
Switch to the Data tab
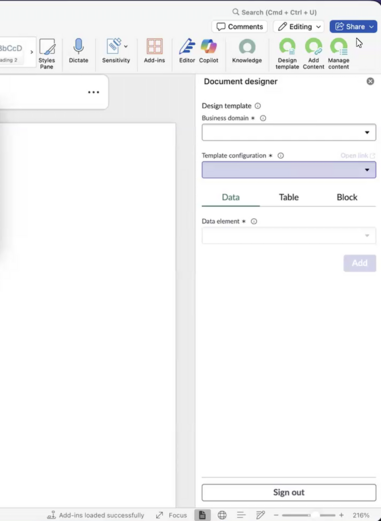pyautogui.click(x=231, y=197)
